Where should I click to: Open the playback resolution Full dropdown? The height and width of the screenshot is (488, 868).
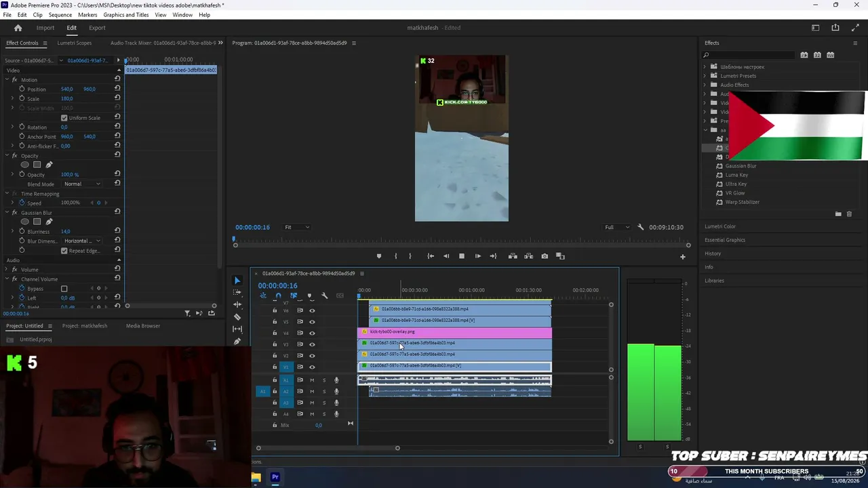tap(617, 227)
